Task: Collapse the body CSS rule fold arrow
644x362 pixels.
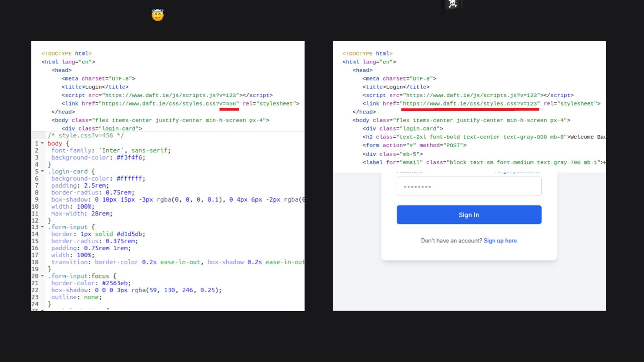Action: click(42, 143)
